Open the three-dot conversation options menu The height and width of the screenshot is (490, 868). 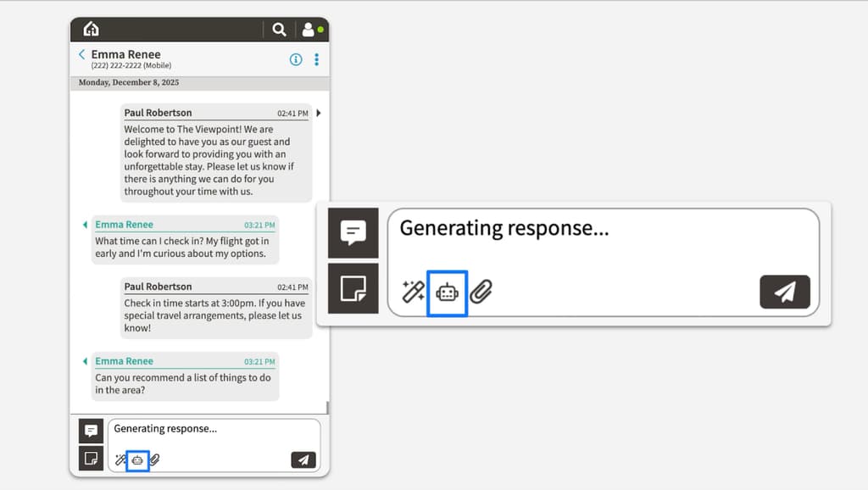316,59
